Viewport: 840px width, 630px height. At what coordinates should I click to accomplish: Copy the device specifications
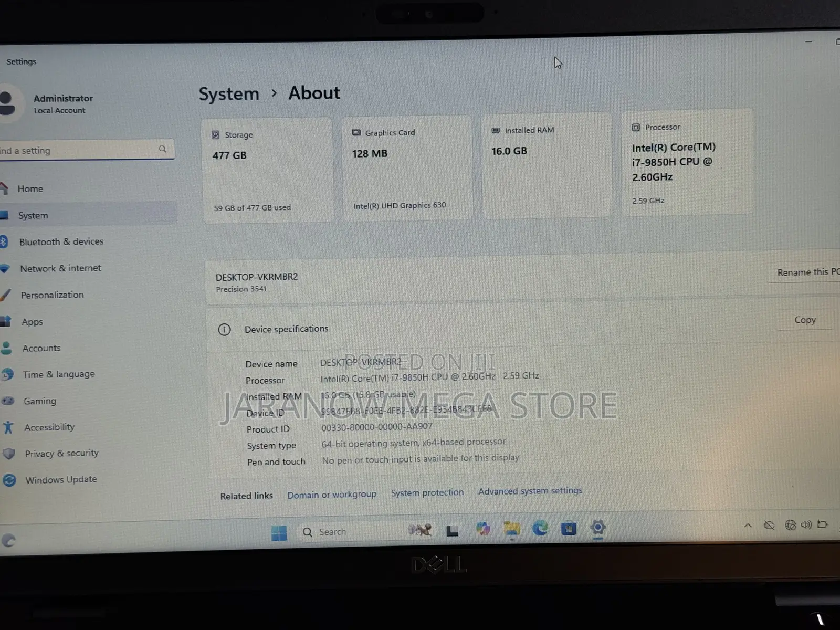point(805,320)
